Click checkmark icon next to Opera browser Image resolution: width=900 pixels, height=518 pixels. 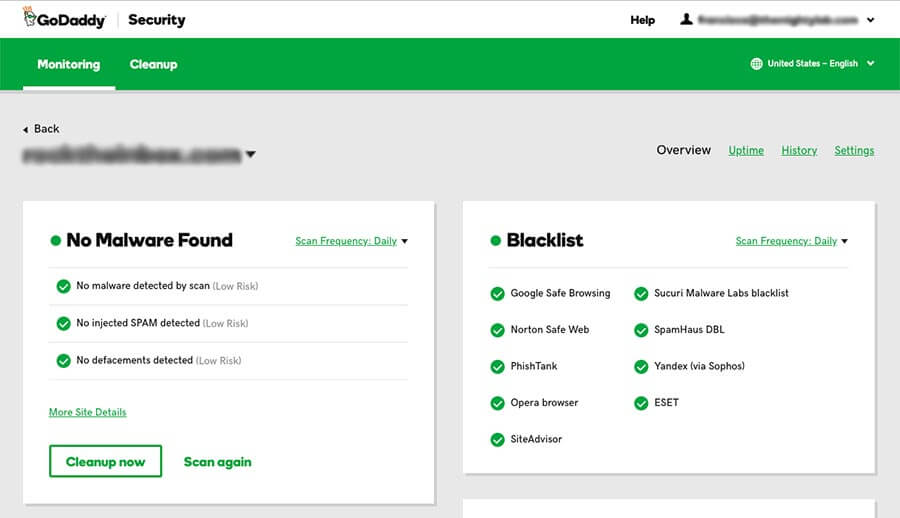coord(498,403)
